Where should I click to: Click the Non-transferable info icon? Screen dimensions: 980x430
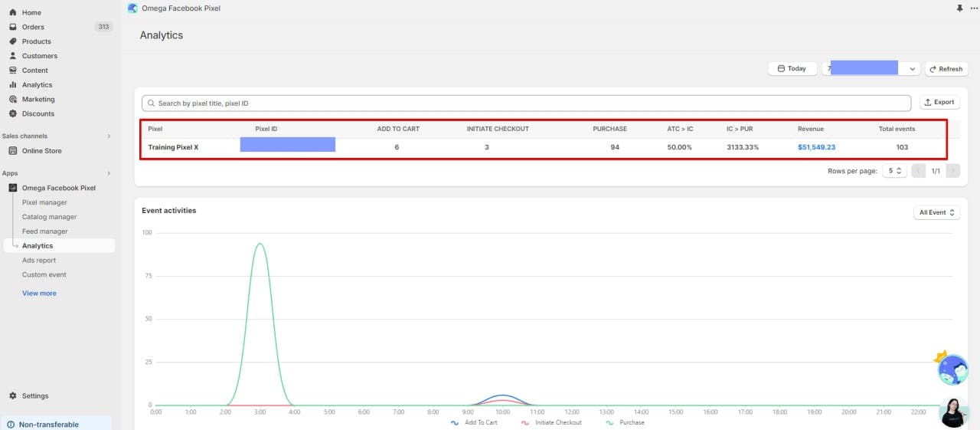coord(11,425)
